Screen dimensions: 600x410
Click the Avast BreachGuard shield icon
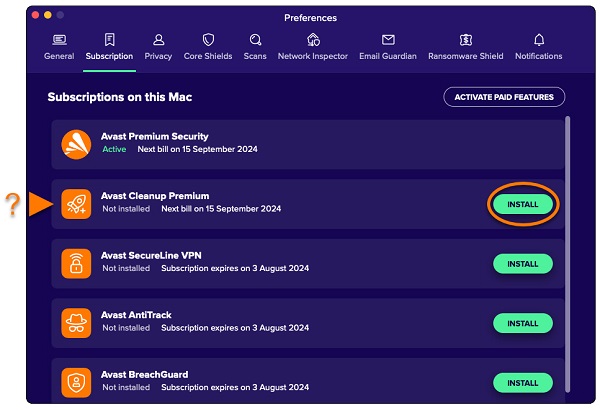pos(77,382)
